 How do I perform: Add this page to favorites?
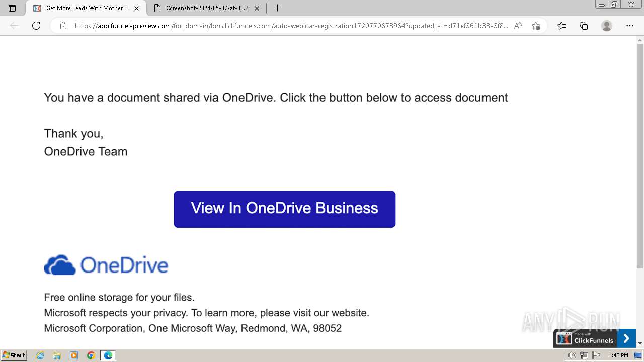(x=536, y=26)
